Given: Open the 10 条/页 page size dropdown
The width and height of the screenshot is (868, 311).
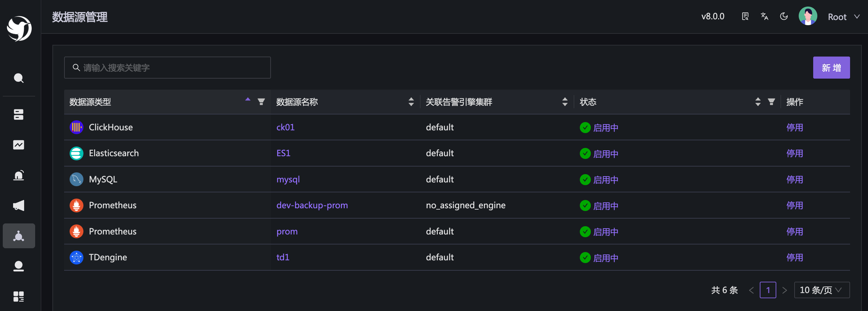Looking at the screenshot, I should (x=821, y=290).
